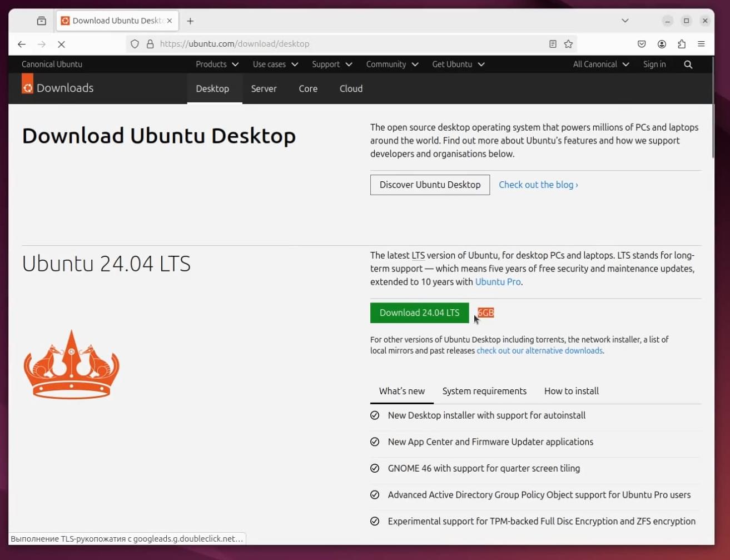
Task: Open the System requirements tab
Action: 484,391
